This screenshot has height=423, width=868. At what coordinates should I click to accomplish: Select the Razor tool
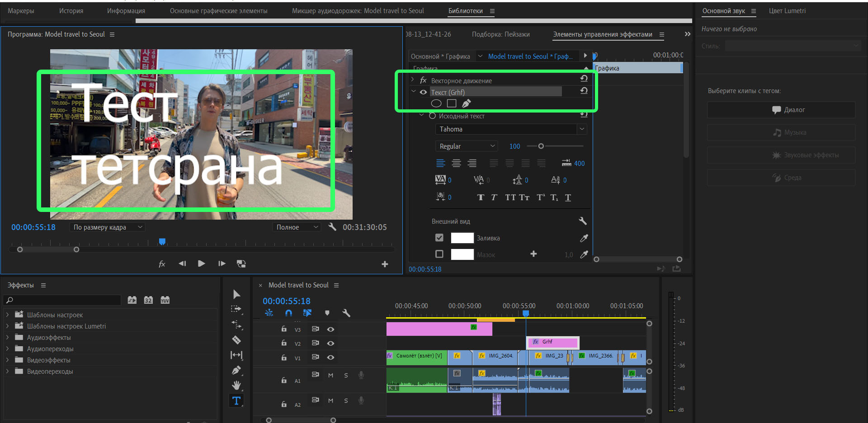[236, 340]
